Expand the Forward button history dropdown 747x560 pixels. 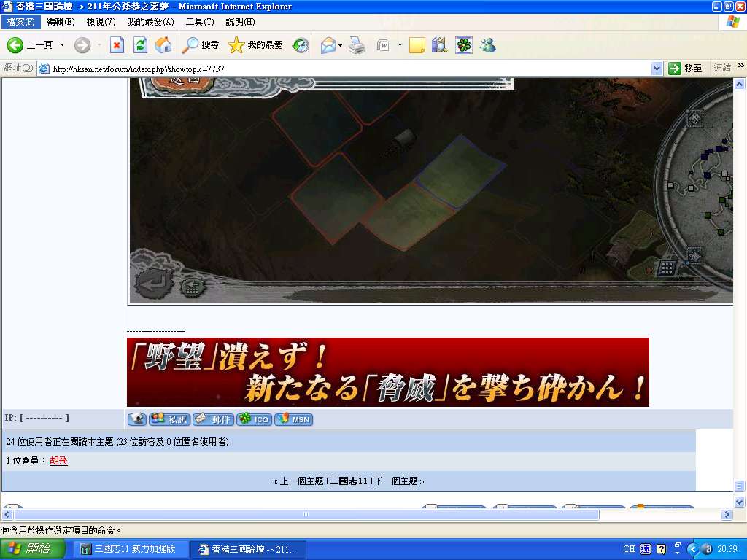coord(99,45)
